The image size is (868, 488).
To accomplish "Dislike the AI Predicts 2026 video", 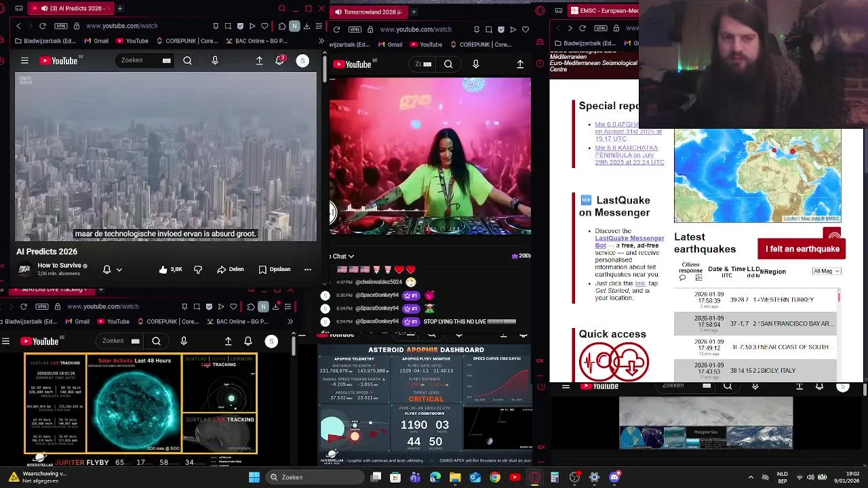I will pyautogui.click(x=198, y=269).
